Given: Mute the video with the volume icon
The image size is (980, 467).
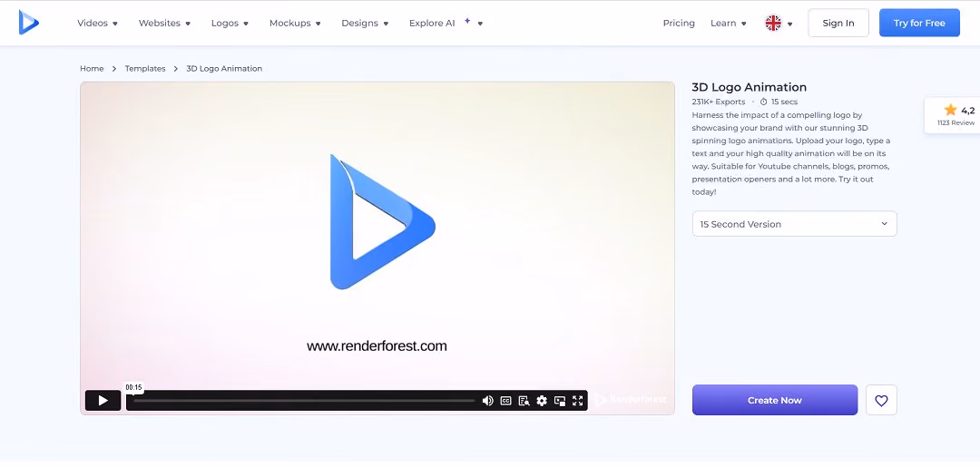Looking at the screenshot, I should [488, 401].
